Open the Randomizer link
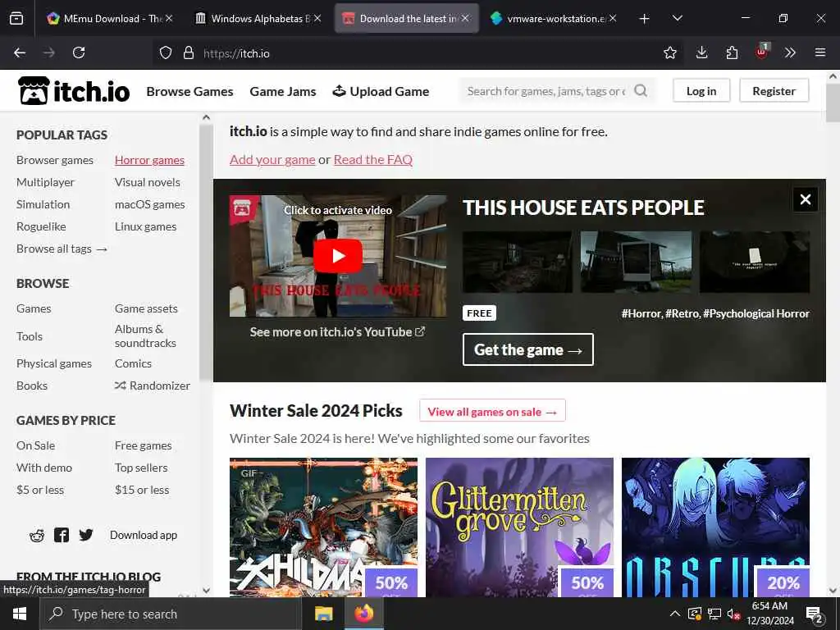Viewport: 840px width, 630px height. [x=153, y=386]
